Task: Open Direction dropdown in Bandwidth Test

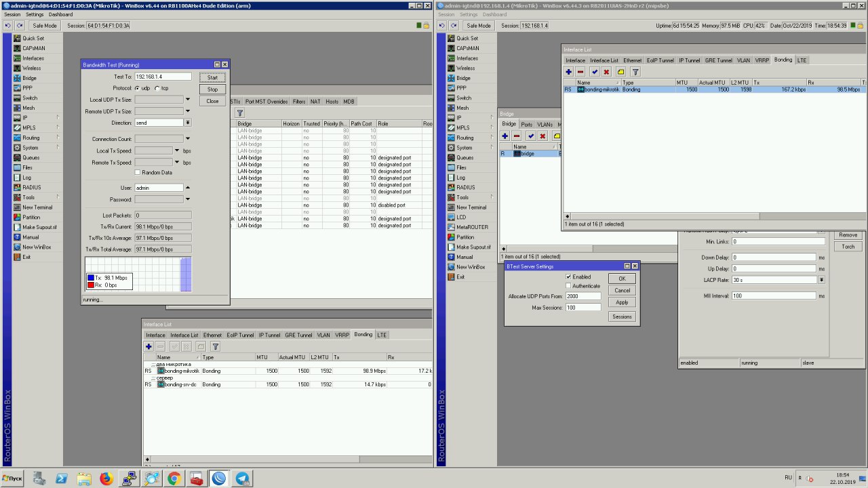Action: 188,123
